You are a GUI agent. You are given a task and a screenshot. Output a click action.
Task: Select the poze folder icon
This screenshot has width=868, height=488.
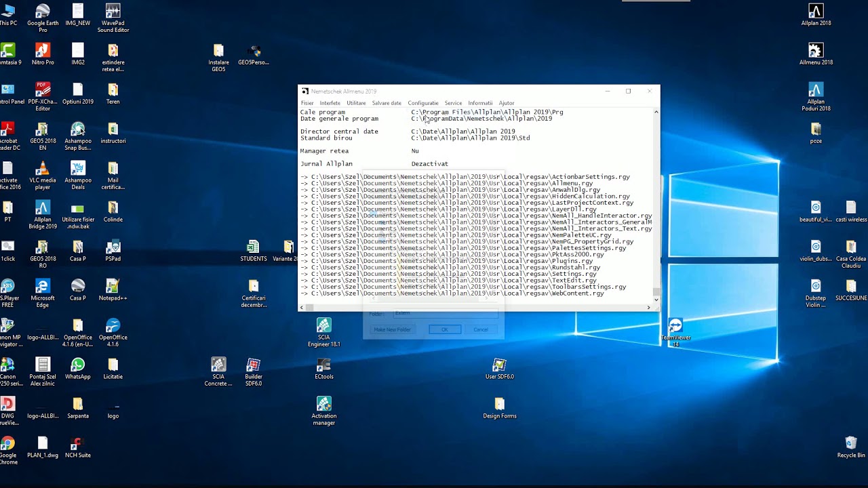pyautogui.click(x=816, y=133)
